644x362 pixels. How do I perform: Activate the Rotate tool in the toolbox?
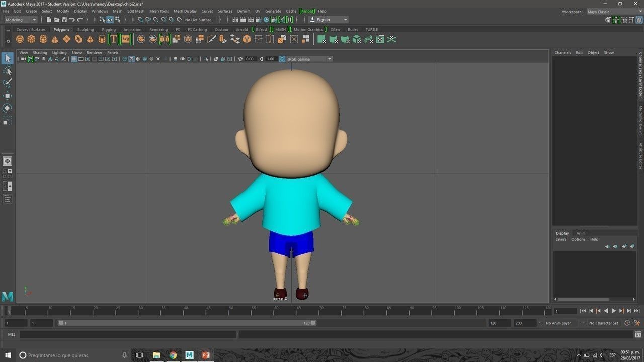(7, 108)
